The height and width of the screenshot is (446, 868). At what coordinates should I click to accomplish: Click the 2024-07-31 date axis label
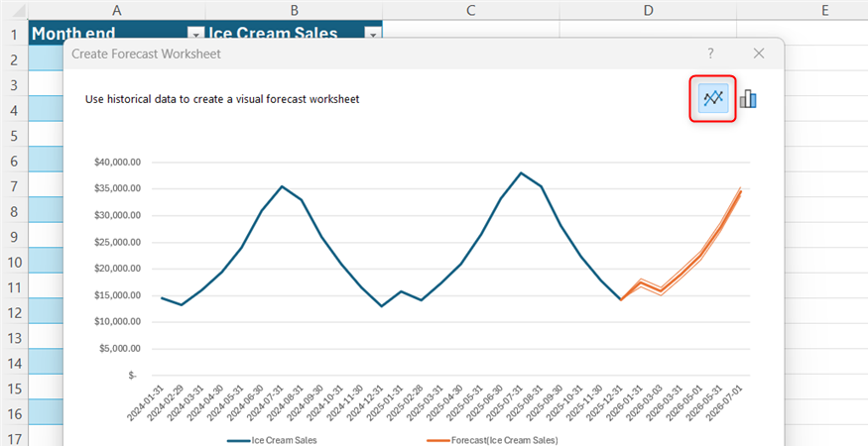tap(267, 402)
